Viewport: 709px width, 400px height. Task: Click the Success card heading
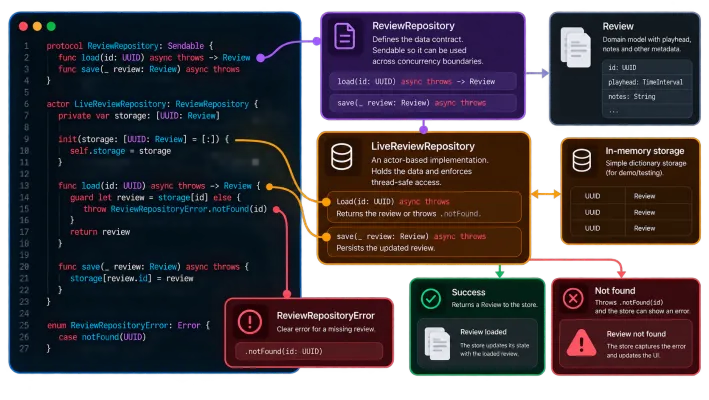tap(468, 292)
